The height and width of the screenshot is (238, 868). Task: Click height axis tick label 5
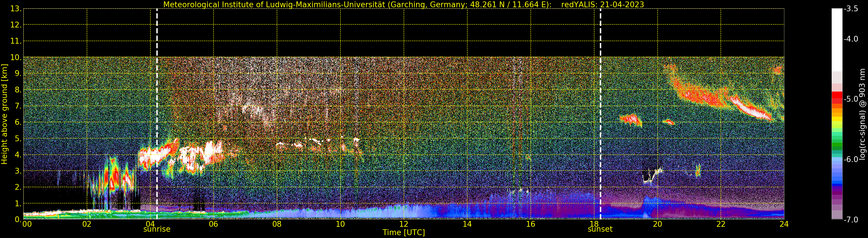pyautogui.click(x=18, y=139)
